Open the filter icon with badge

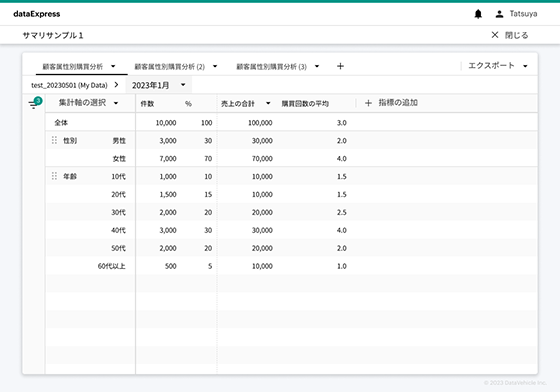pyautogui.click(x=35, y=103)
